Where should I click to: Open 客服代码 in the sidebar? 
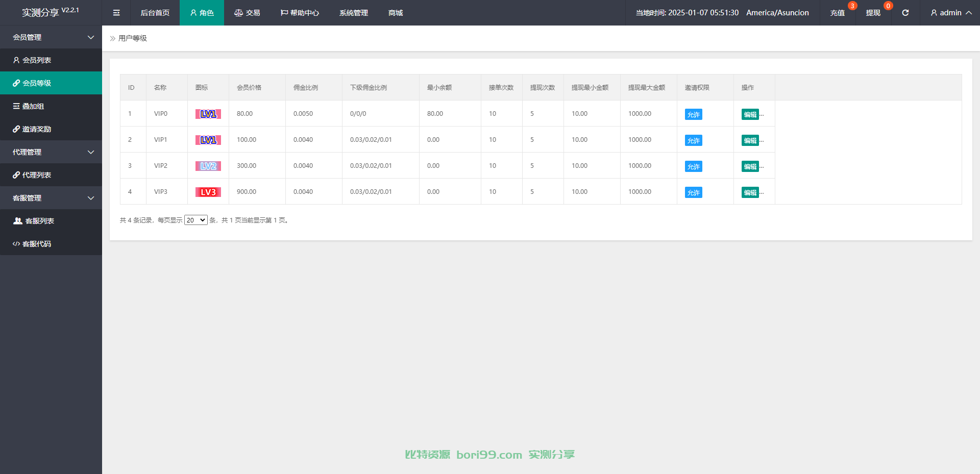click(51, 244)
